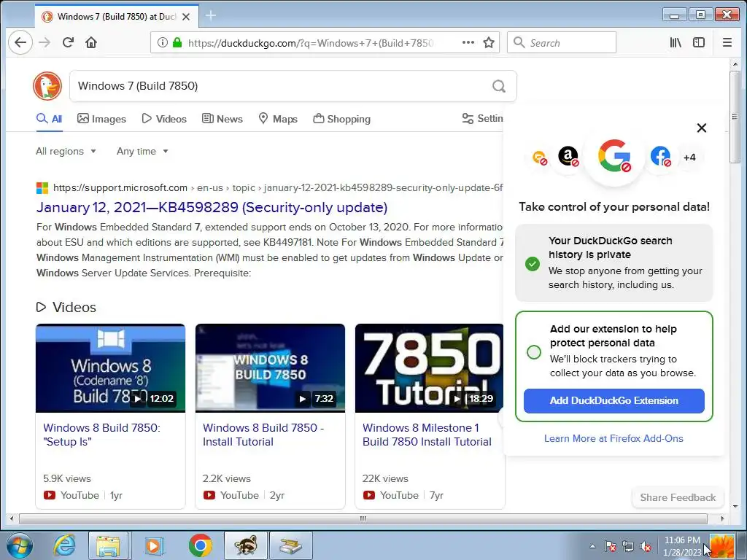Click the network tray icon
This screenshot has height=560, width=747.
click(x=628, y=547)
